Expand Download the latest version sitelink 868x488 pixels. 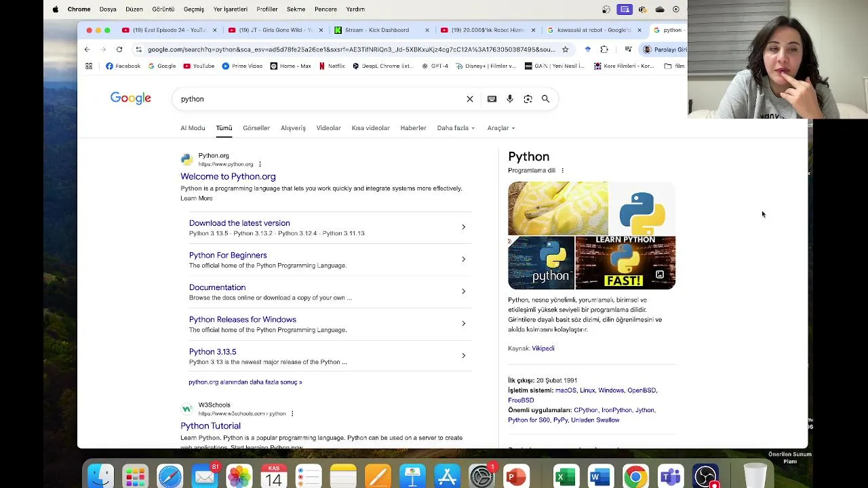(x=463, y=227)
